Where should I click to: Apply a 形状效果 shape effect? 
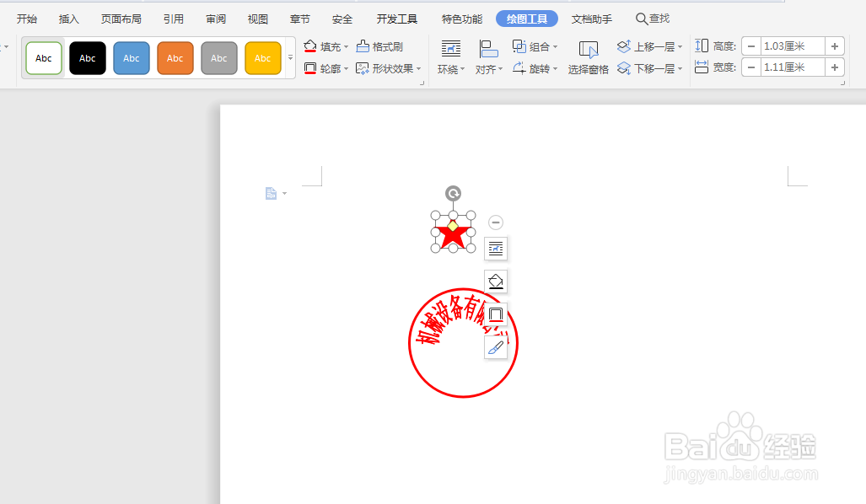[x=388, y=68]
